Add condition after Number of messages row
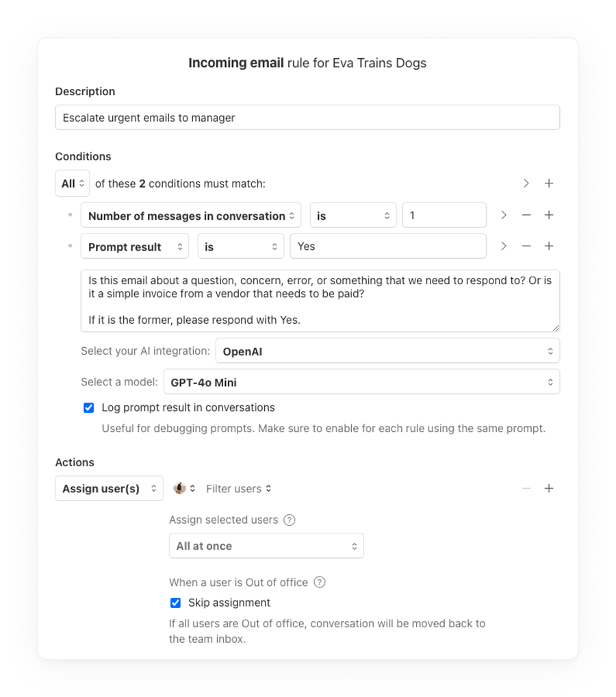Viewport: 616px width, 697px height. pyautogui.click(x=548, y=215)
